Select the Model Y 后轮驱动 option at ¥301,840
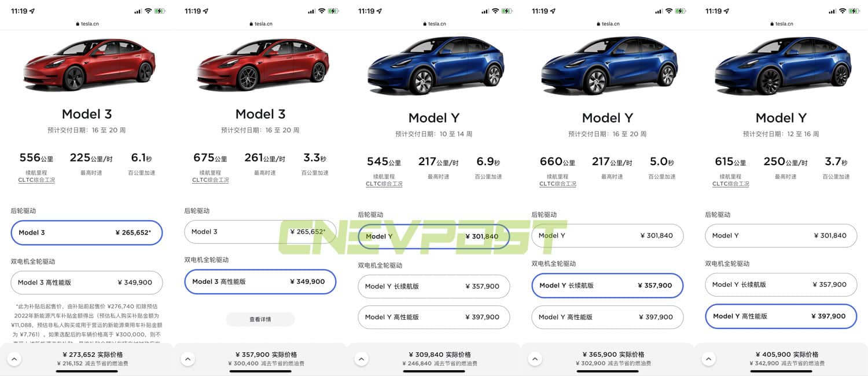 (433, 236)
